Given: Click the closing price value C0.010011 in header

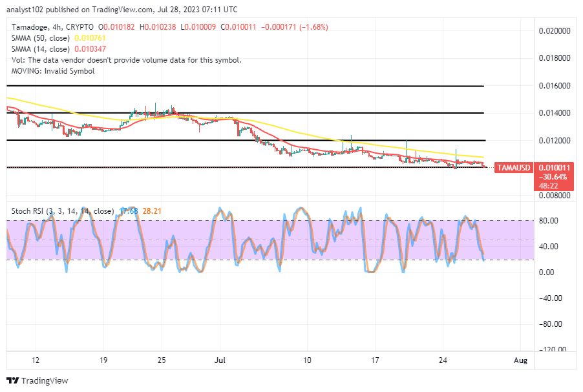Looking at the screenshot, I should click(238, 26).
